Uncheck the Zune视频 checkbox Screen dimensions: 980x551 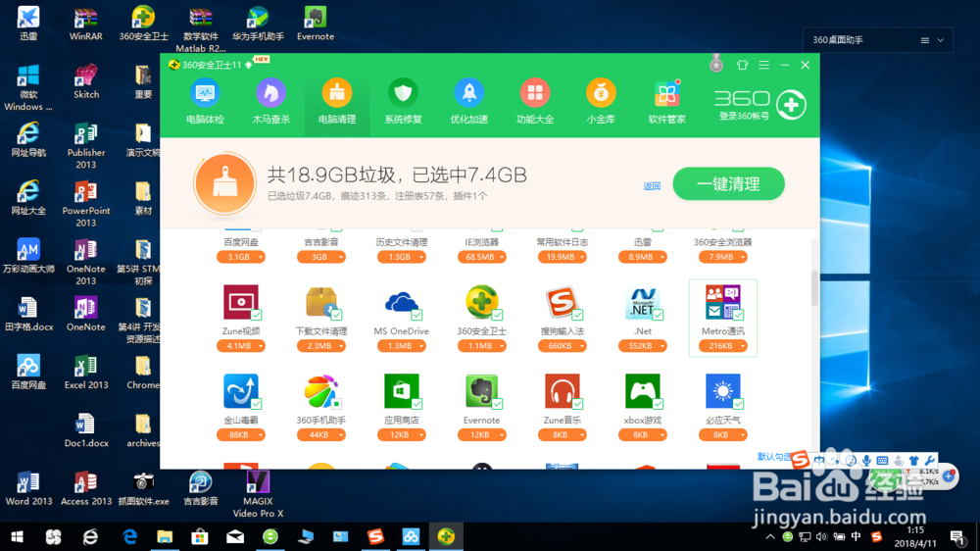(x=256, y=315)
